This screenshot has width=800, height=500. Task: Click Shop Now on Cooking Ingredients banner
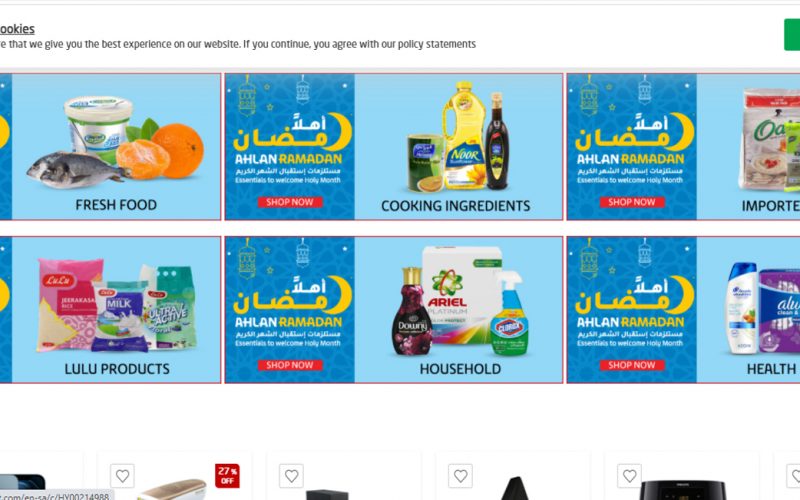(290, 202)
